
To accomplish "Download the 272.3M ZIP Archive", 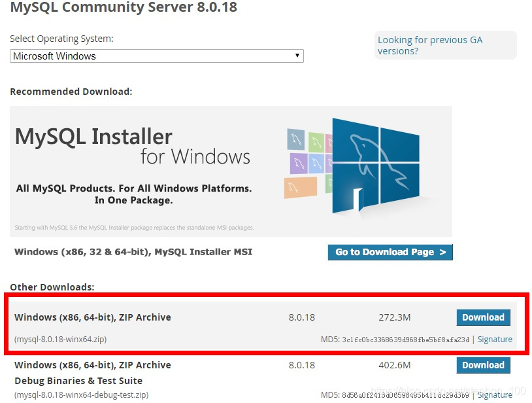I will pos(483,317).
